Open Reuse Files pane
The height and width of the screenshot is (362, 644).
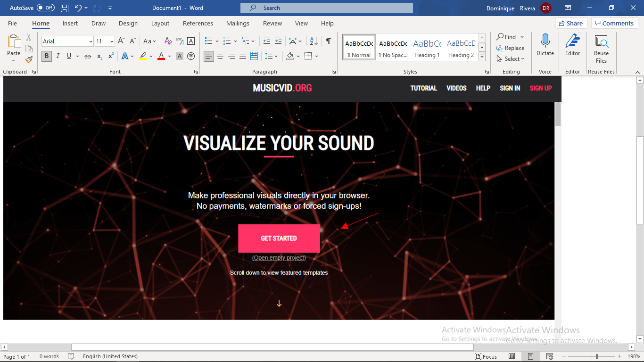[601, 49]
